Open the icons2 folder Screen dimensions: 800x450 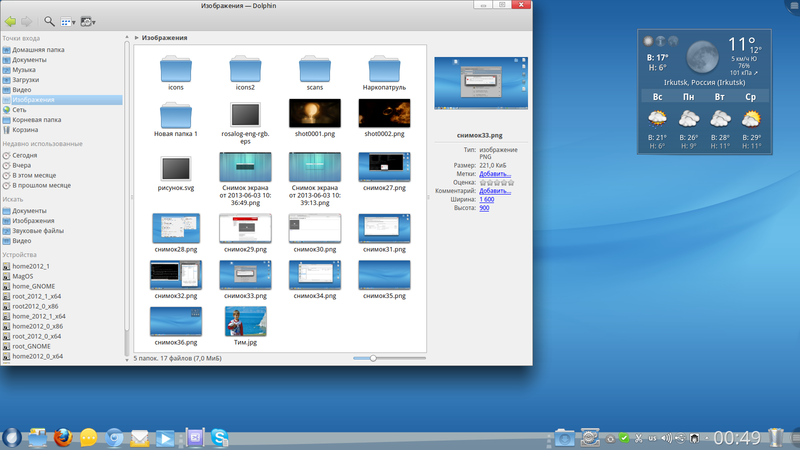click(245, 71)
